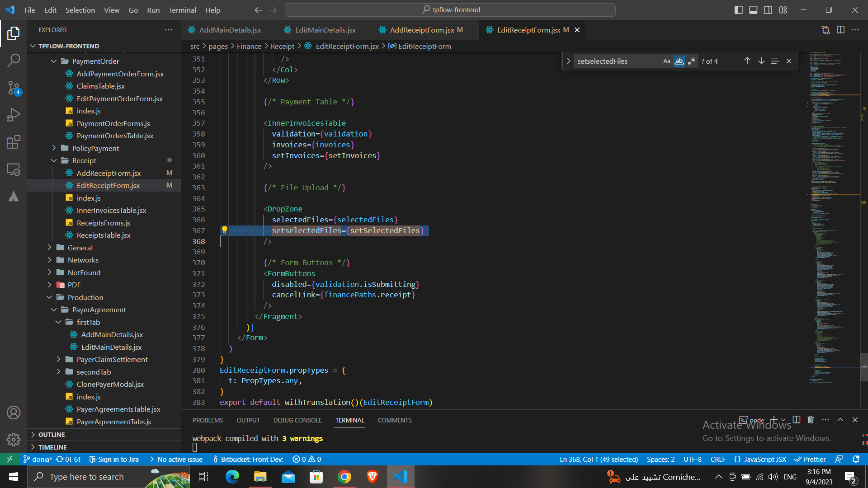Toggle Match Whole Word in find widget
Image resolution: width=868 pixels, height=488 pixels.
[x=679, y=61]
